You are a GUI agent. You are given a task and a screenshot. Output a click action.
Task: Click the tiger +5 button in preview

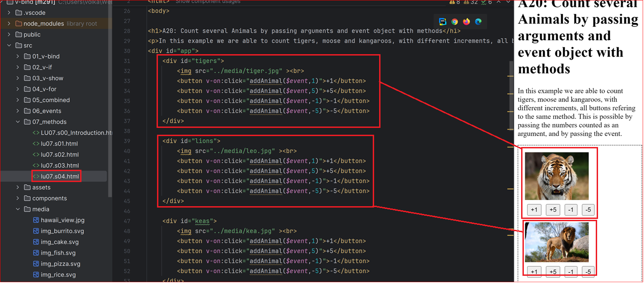pyautogui.click(x=553, y=210)
